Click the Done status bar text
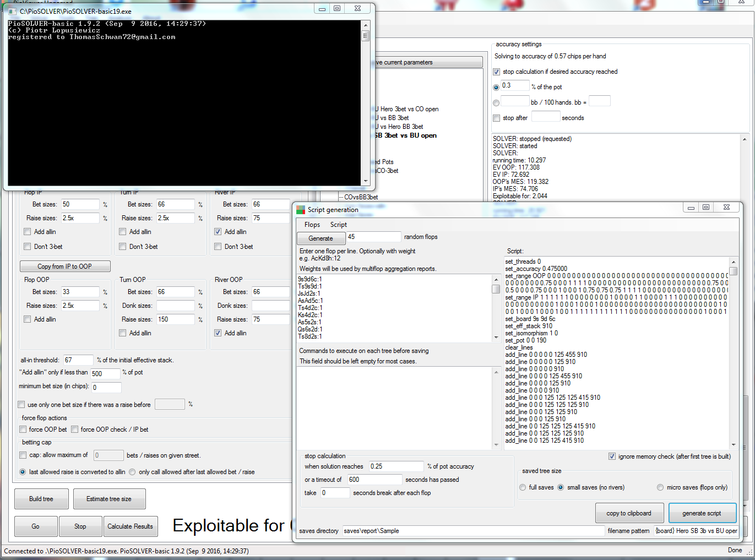The image size is (755, 560). coord(735,551)
